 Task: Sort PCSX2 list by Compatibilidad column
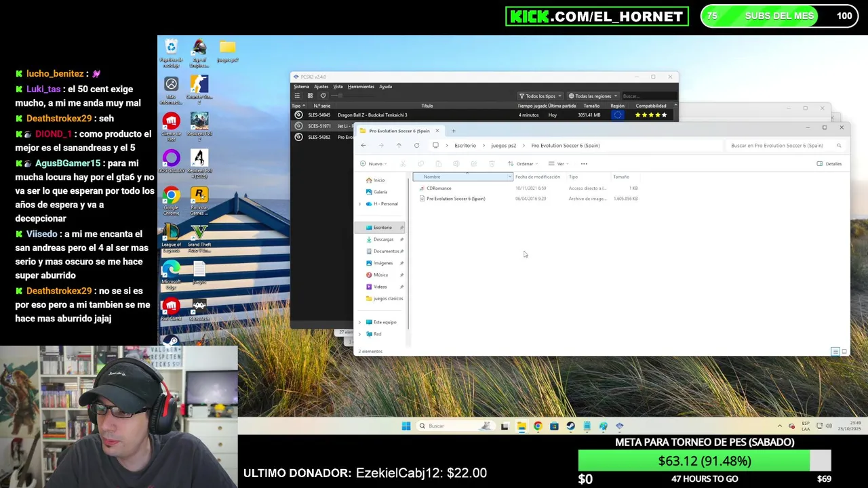[650, 106]
